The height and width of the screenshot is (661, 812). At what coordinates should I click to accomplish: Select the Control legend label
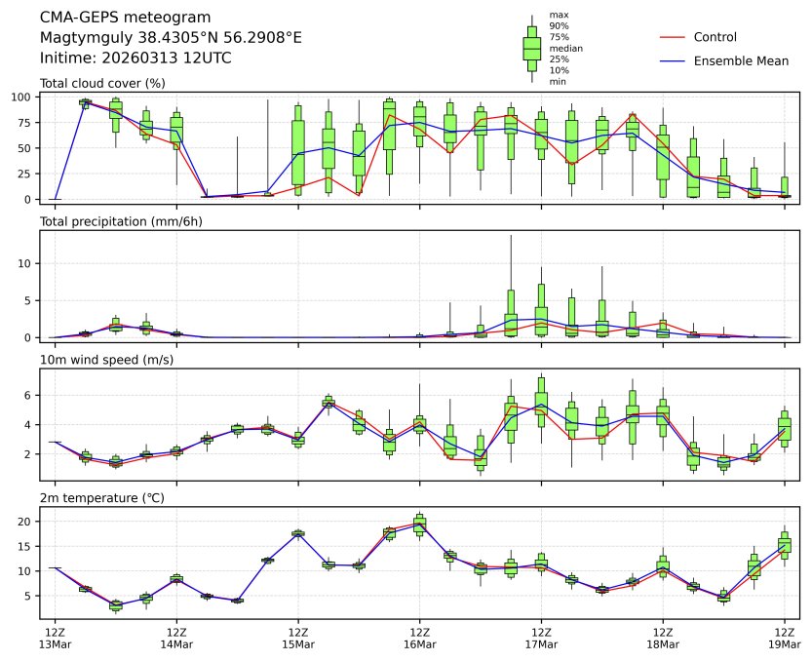coord(715,37)
